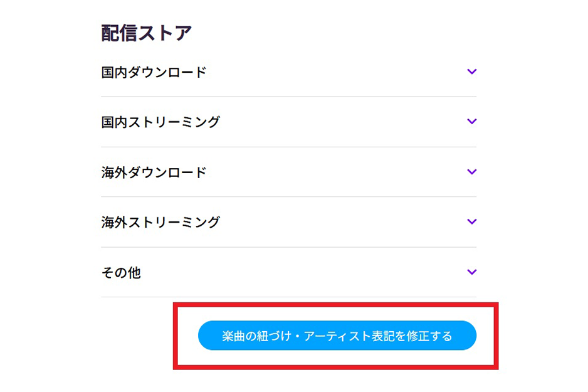Select the 海外ダウンロード label text
Screen dimensions: 588x392
154,172
